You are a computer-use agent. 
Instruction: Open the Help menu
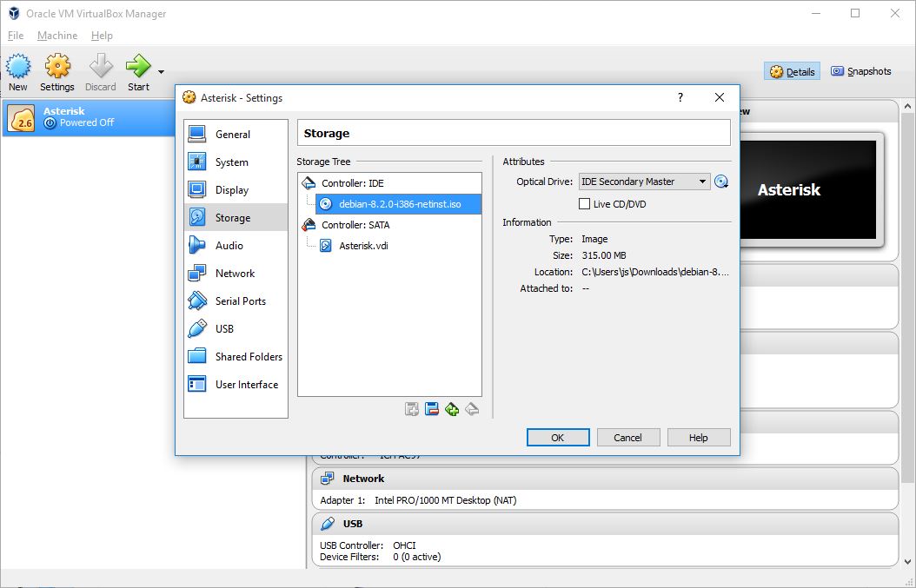pyautogui.click(x=102, y=36)
